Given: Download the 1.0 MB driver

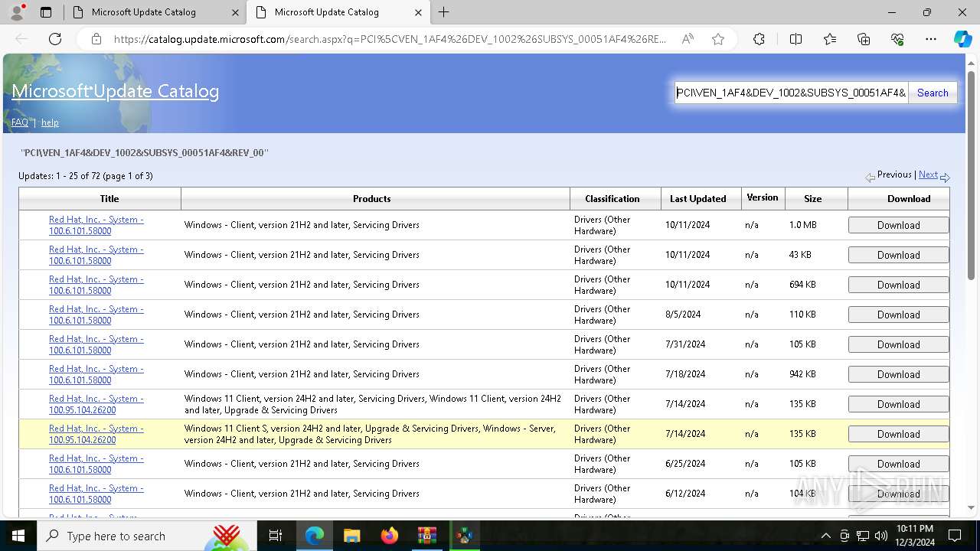Looking at the screenshot, I should point(898,225).
